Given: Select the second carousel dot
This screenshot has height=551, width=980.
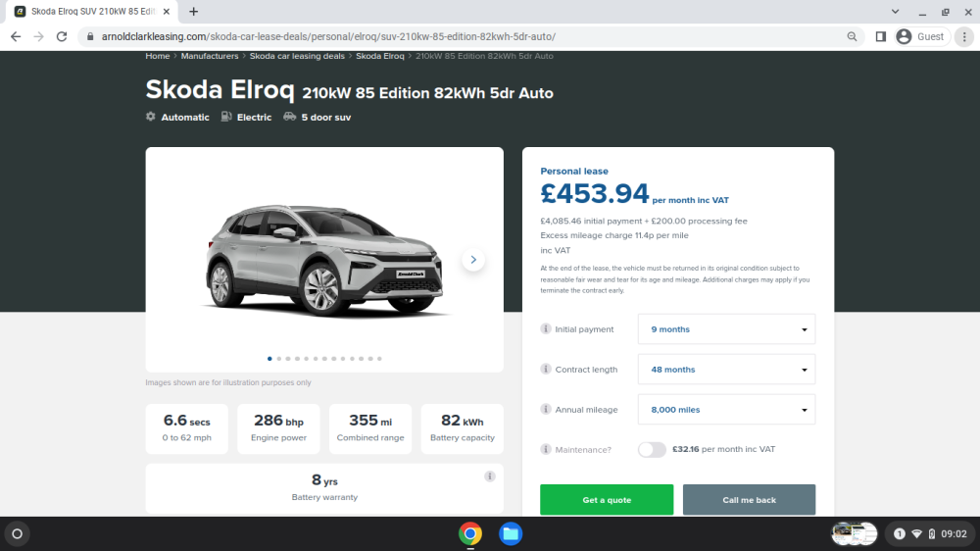Looking at the screenshot, I should pos(278,359).
